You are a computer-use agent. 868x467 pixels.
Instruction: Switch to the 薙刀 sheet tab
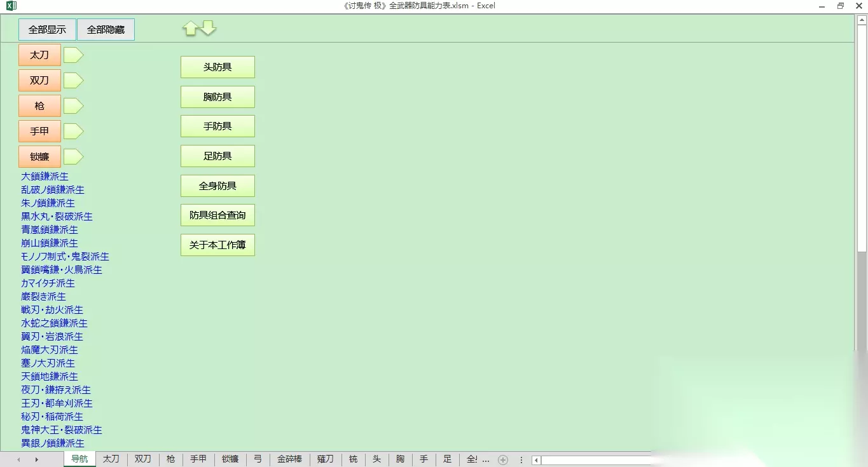coord(326,459)
